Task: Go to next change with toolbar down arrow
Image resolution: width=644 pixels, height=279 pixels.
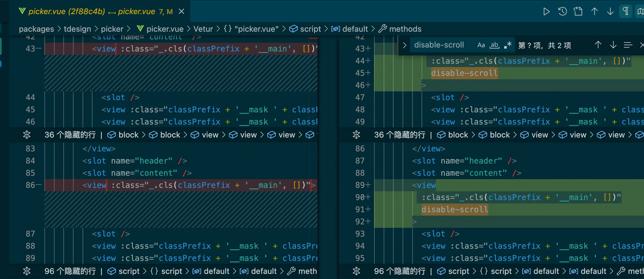Action: (610, 12)
